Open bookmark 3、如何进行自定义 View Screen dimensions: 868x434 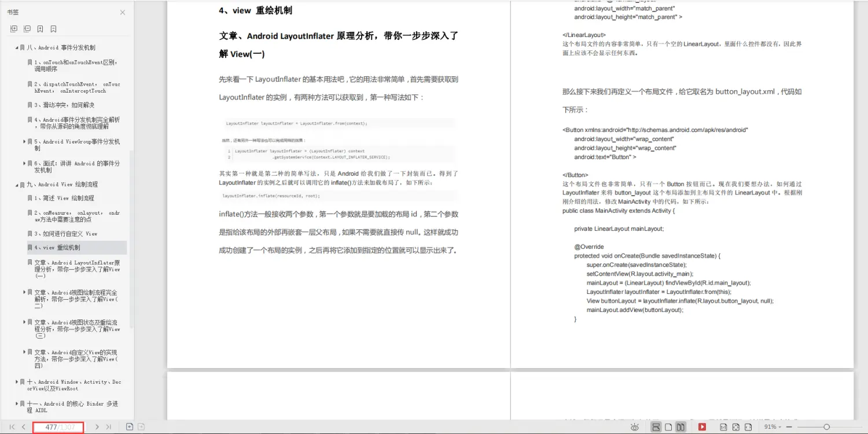[x=65, y=234]
